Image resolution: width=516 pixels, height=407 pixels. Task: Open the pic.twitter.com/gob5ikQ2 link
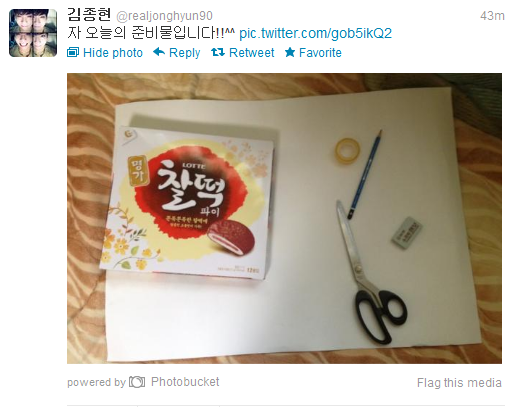pyautogui.click(x=315, y=33)
